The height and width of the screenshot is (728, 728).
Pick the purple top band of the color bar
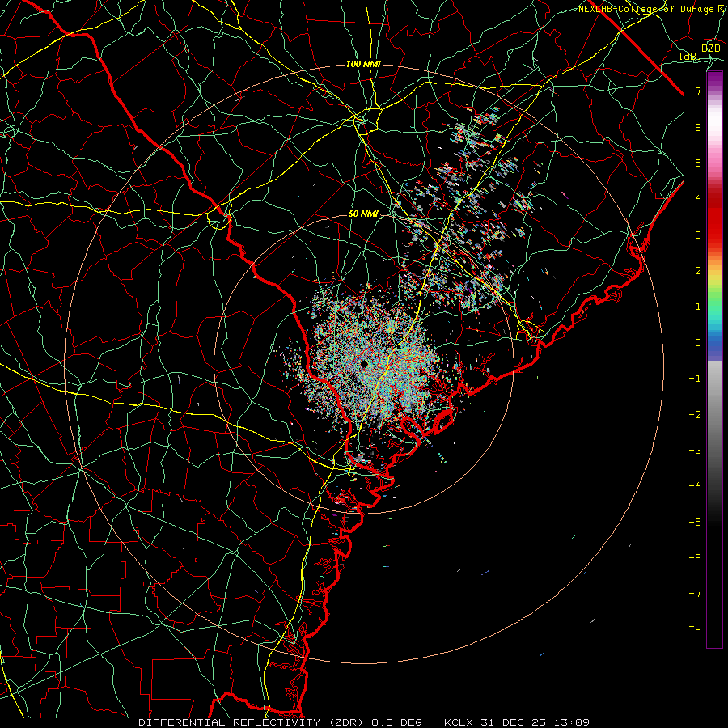tap(714, 78)
